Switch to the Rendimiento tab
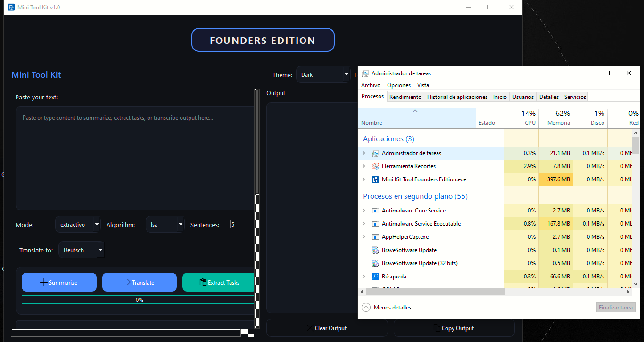 (405, 97)
